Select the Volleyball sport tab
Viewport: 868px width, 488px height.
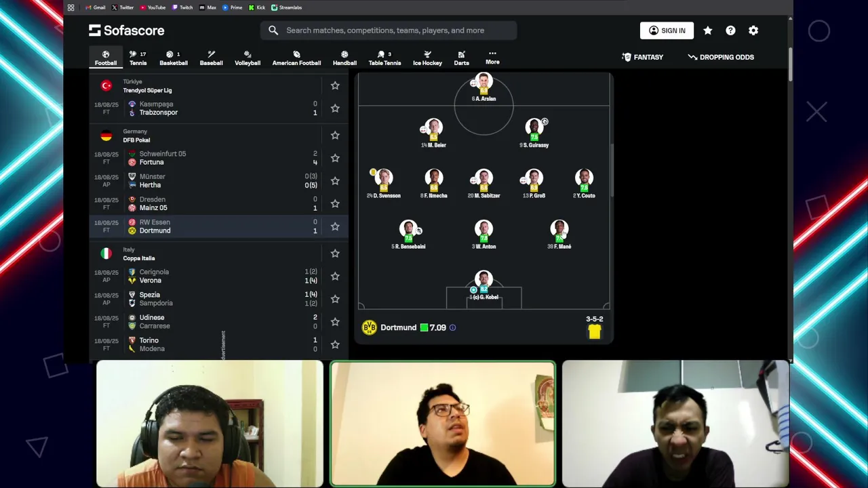tap(248, 58)
